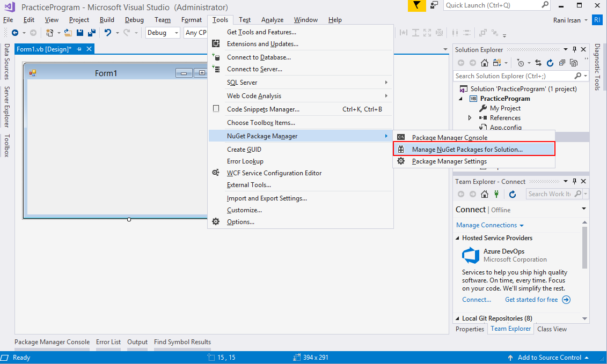
Task: Collapse All items in Solution Explorer
Action: (562, 62)
